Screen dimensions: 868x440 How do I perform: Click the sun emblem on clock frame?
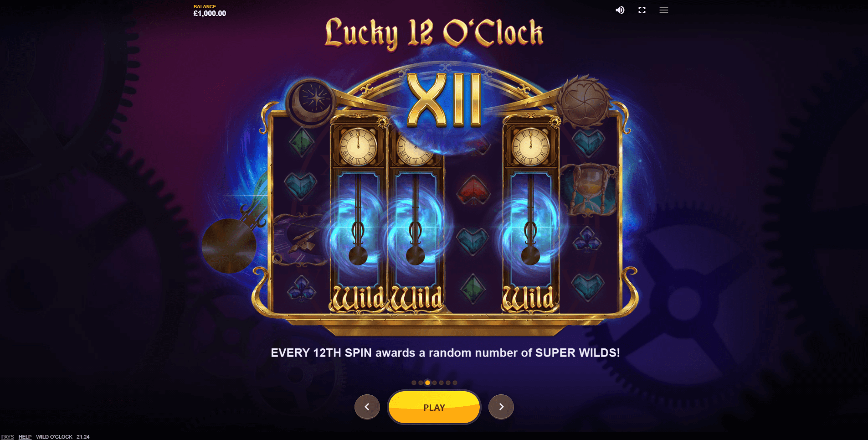[x=585, y=101]
